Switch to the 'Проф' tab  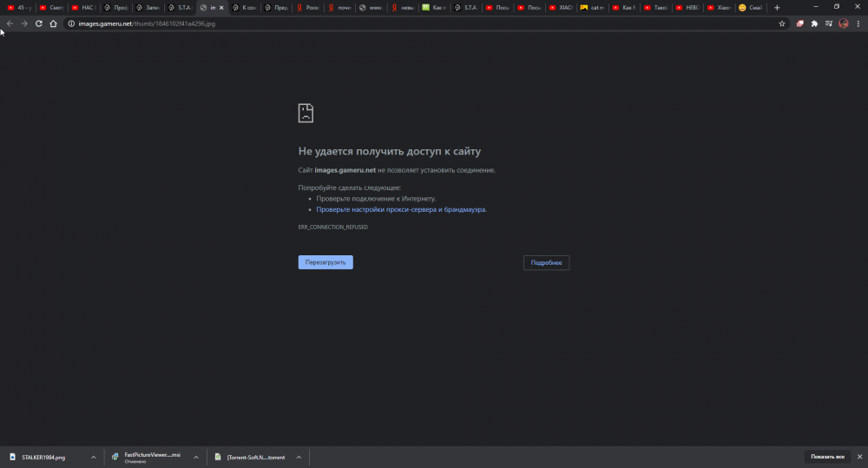pyautogui.click(x=115, y=8)
